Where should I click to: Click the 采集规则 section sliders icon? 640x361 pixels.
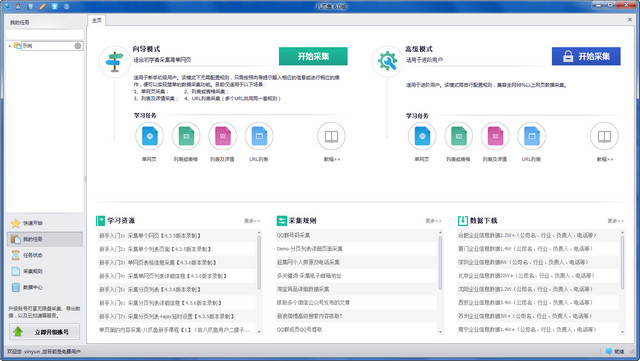coord(282,221)
